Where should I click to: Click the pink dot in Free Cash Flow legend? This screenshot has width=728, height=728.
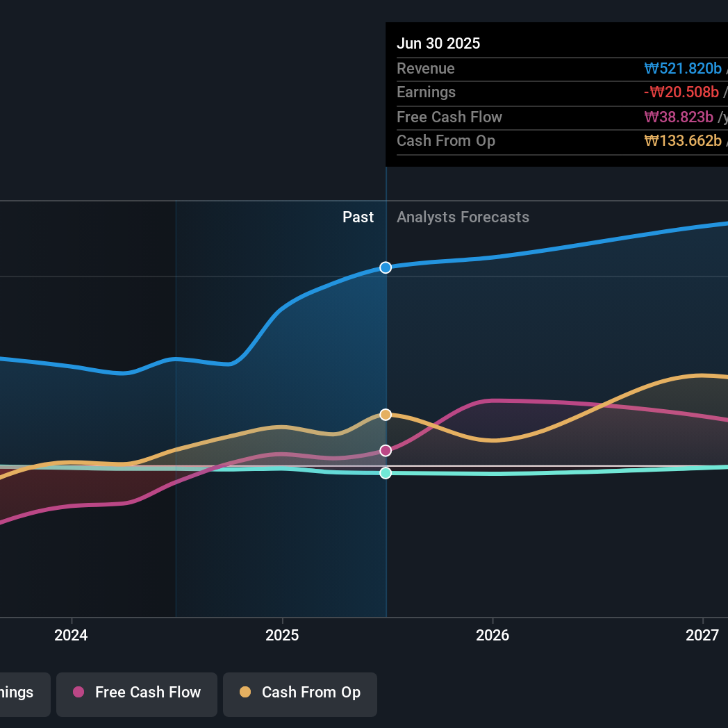pos(78,692)
